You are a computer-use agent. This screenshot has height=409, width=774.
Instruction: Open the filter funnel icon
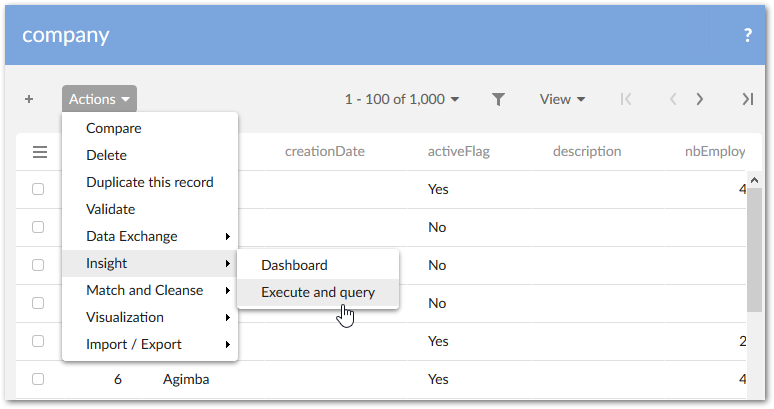(498, 99)
